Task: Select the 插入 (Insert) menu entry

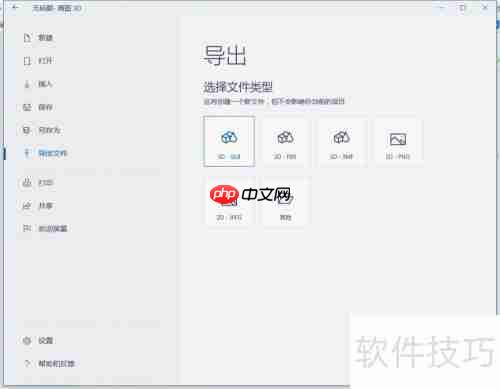Action: point(38,84)
